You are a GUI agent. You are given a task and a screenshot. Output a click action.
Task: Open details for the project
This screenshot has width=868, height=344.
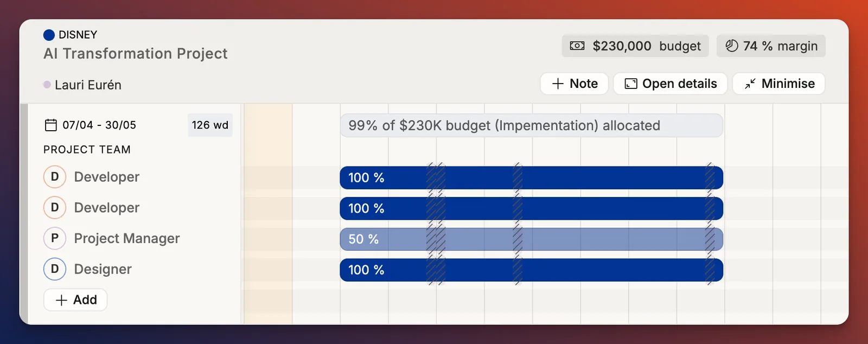tap(671, 84)
